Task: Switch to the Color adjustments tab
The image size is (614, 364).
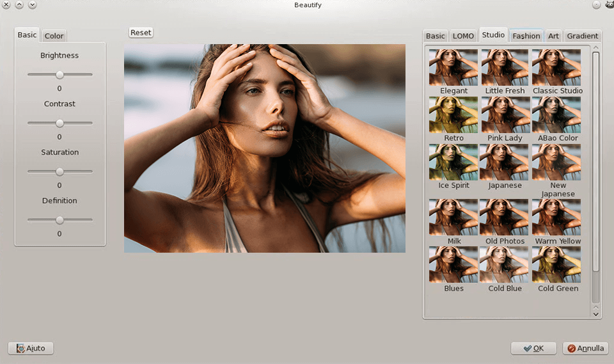Action: (54, 36)
